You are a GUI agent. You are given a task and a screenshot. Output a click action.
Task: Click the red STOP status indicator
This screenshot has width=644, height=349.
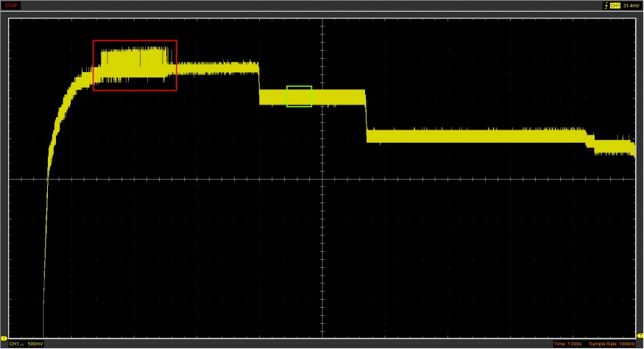[11, 5]
